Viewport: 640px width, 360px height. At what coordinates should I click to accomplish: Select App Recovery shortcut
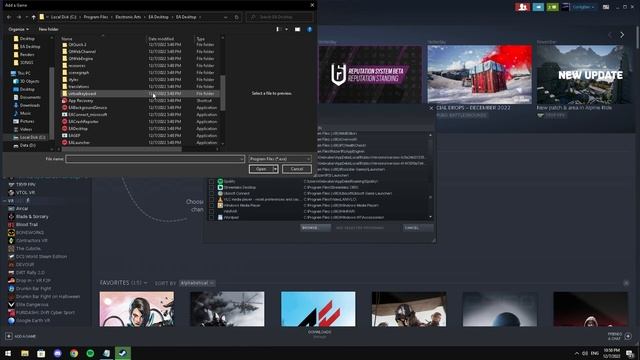(x=81, y=101)
